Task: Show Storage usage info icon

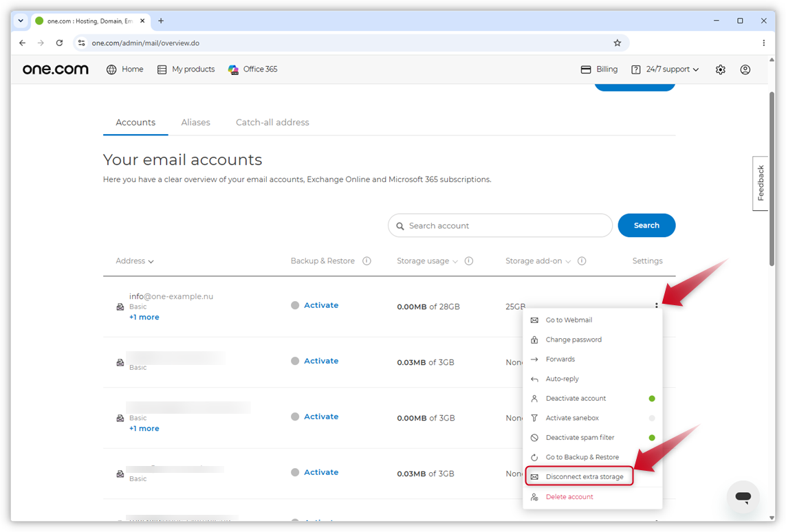Action: click(x=469, y=261)
